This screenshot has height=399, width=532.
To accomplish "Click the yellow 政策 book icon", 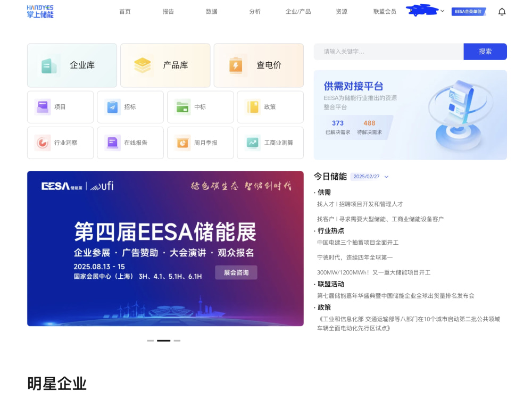I will (252, 107).
